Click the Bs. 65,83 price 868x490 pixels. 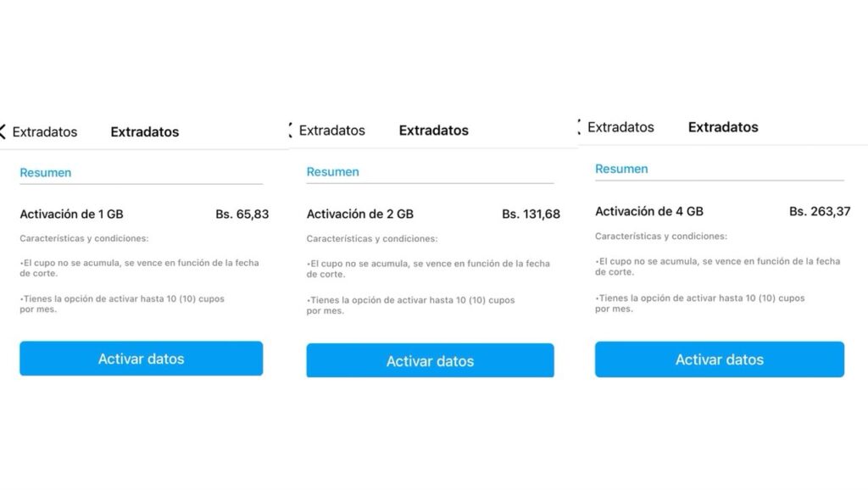[x=242, y=214]
